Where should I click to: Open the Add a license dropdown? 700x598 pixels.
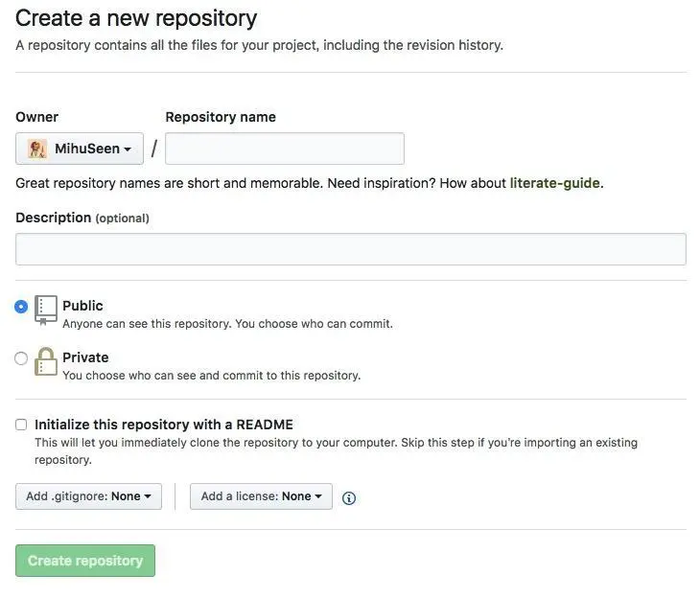tap(261, 496)
